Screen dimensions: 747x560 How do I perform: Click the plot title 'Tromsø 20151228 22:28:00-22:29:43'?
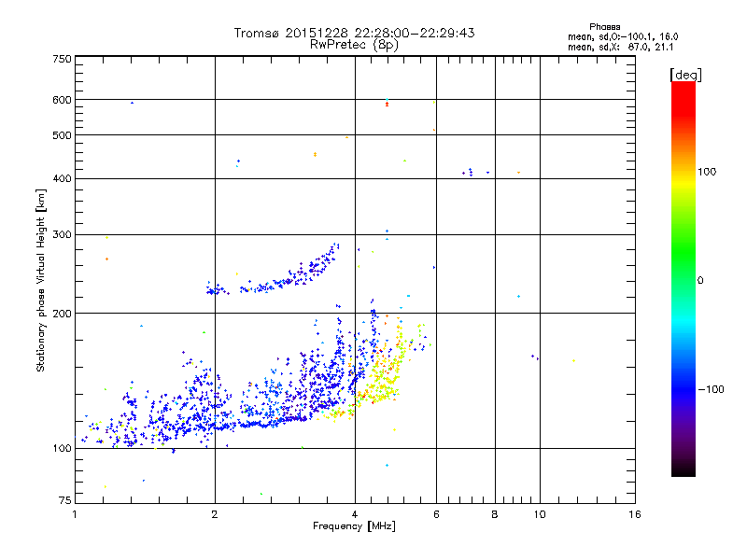point(354,33)
